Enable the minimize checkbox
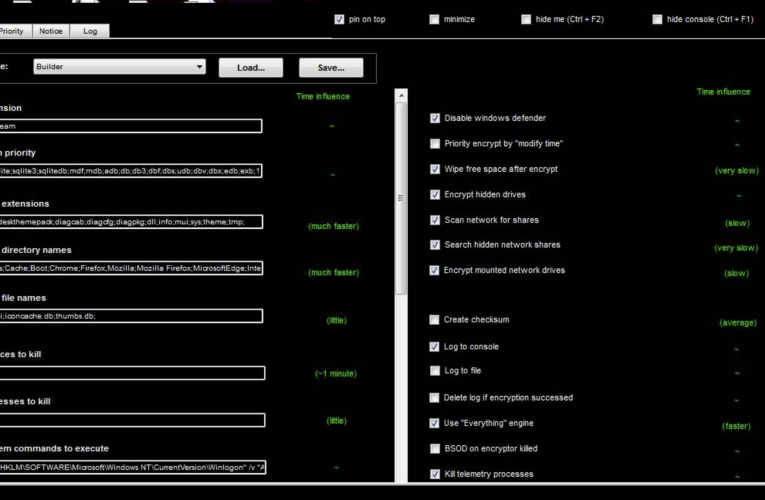This screenshot has height=500, width=765. [x=434, y=20]
